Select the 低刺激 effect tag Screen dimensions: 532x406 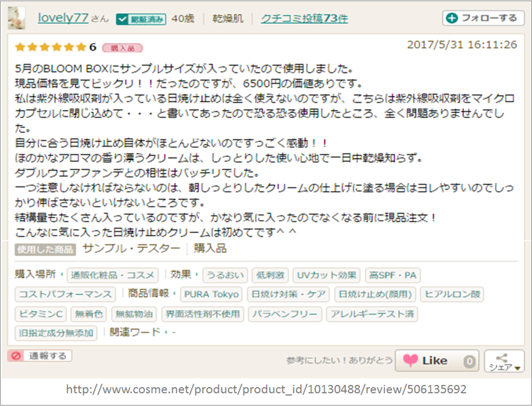pos(270,275)
